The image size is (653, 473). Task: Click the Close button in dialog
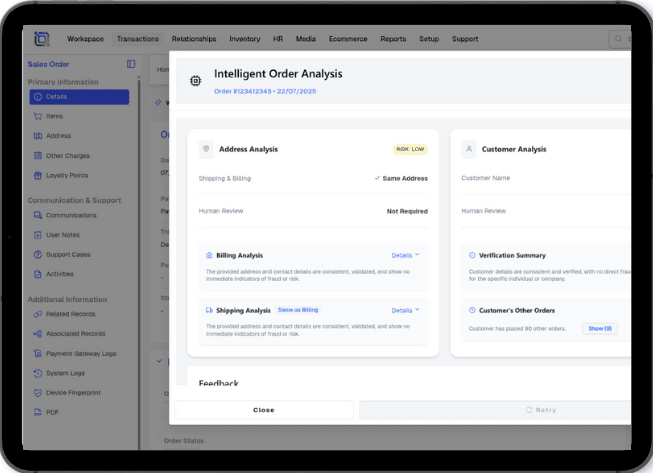tap(264, 410)
